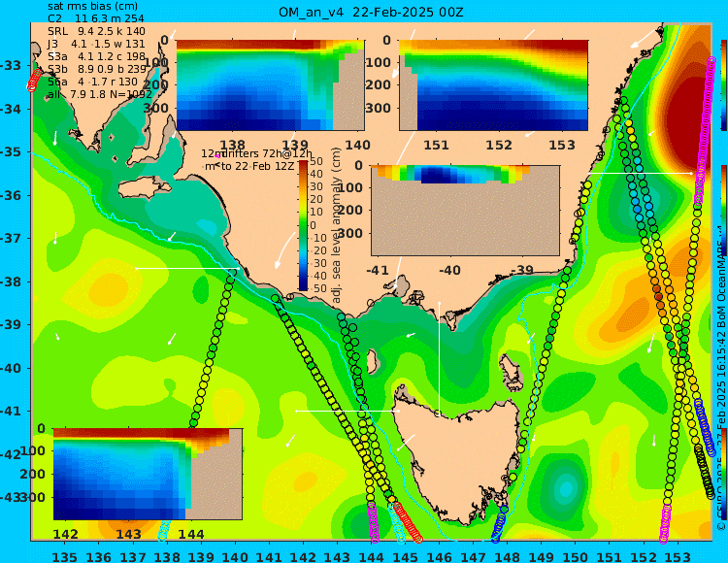Click longitude tick label 136

(99, 556)
